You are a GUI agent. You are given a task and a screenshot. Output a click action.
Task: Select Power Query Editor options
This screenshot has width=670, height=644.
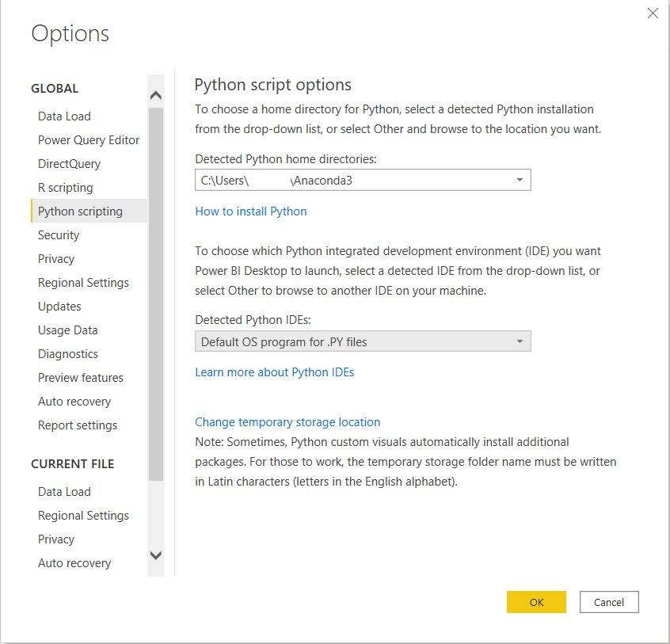89,139
